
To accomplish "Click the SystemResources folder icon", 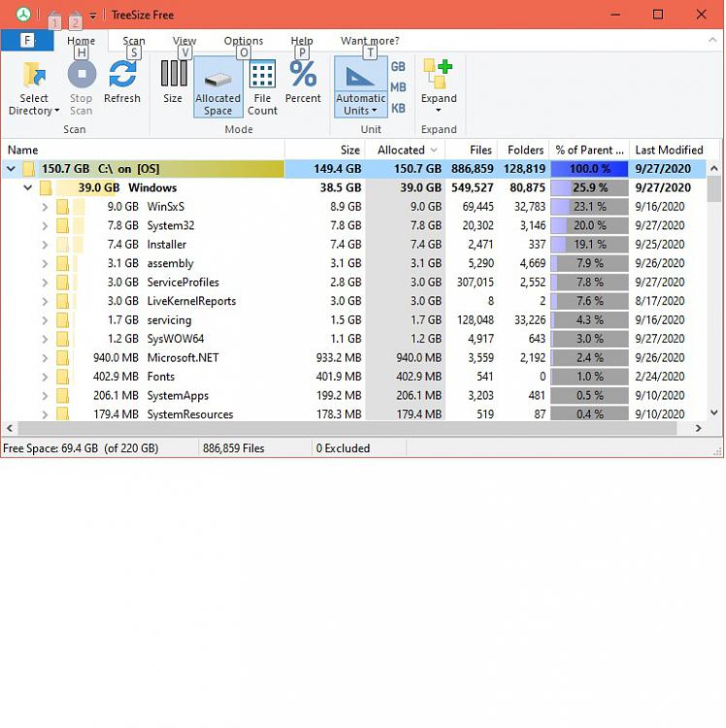I will pyautogui.click(x=63, y=414).
